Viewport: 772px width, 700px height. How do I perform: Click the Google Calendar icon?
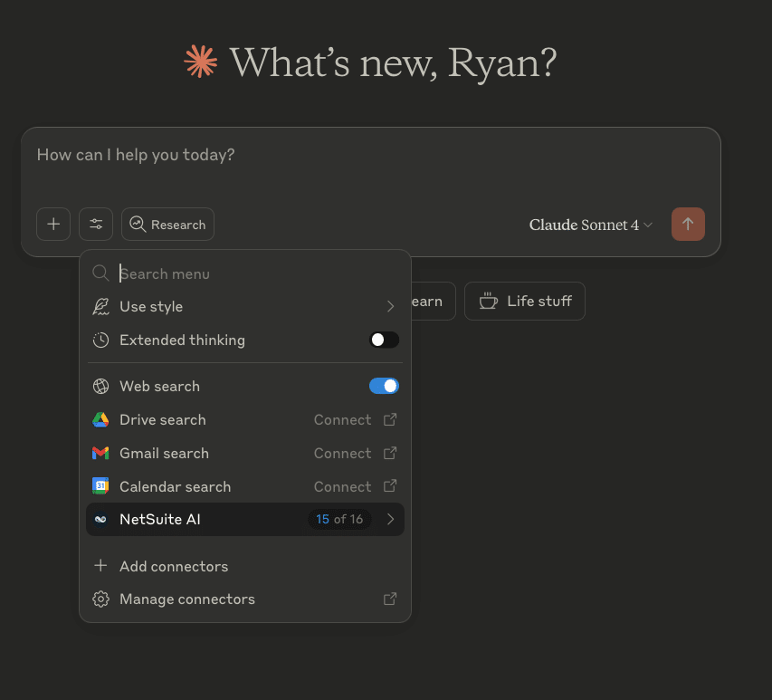(100, 487)
